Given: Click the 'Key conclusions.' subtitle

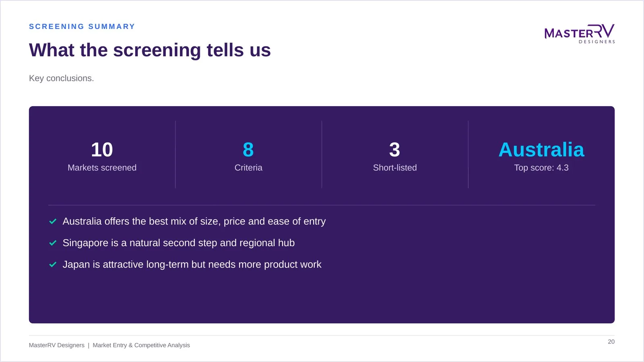Looking at the screenshot, I should 61,78.
